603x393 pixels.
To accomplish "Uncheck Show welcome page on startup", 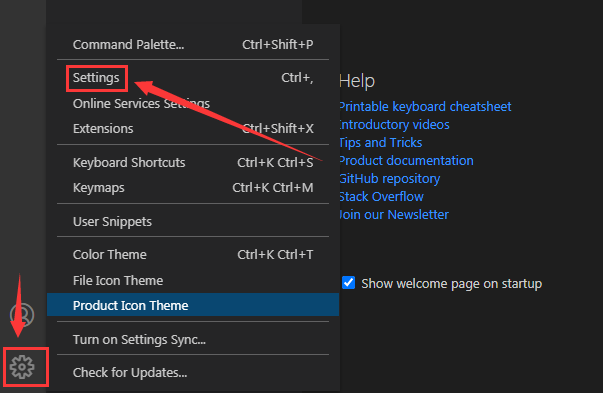I will [348, 283].
